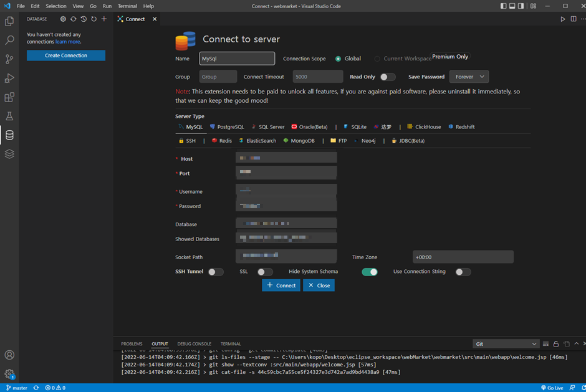
Task: Open the File menu
Action: 21,6
